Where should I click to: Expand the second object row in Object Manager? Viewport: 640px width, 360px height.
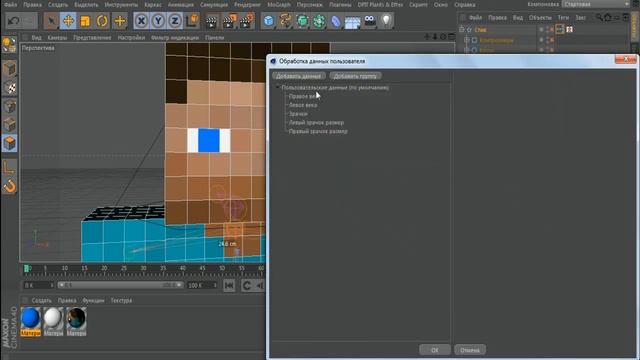pyautogui.click(x=467, y=40)
